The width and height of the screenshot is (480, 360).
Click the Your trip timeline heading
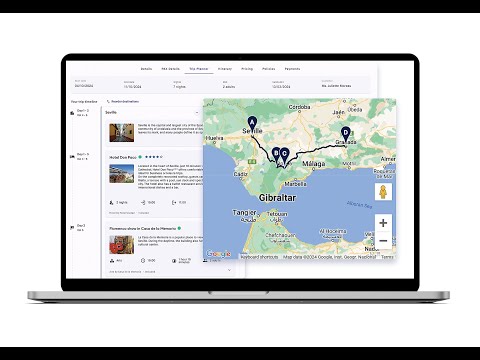point(84,101)
